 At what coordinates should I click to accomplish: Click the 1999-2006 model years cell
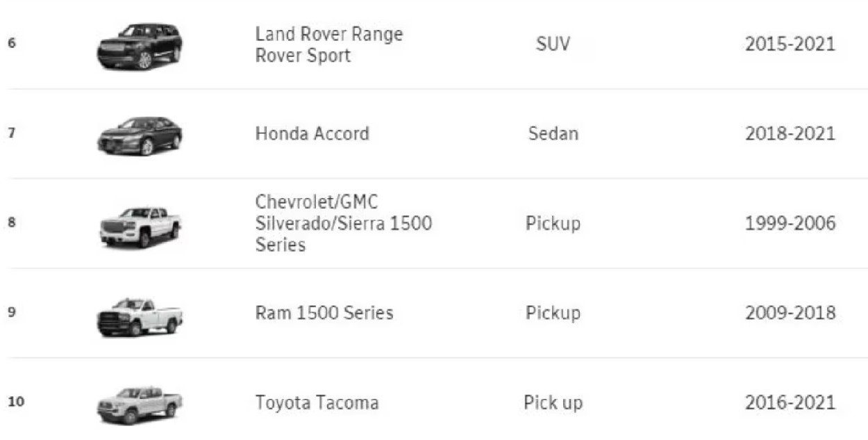coord(790,224)
